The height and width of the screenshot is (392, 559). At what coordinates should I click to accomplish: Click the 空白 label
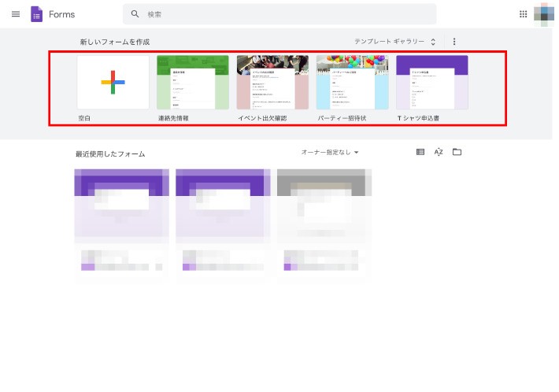click(84, 118)
